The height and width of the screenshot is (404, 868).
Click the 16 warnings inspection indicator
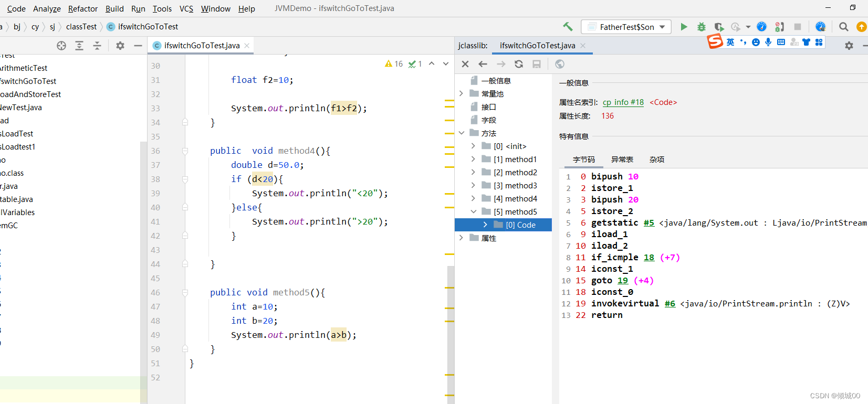[394, 64]
